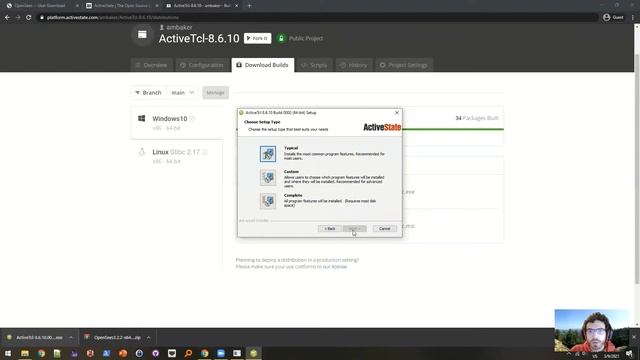
Task: Switch to the Download Builds tab
Action: click(x=262, y=65)
